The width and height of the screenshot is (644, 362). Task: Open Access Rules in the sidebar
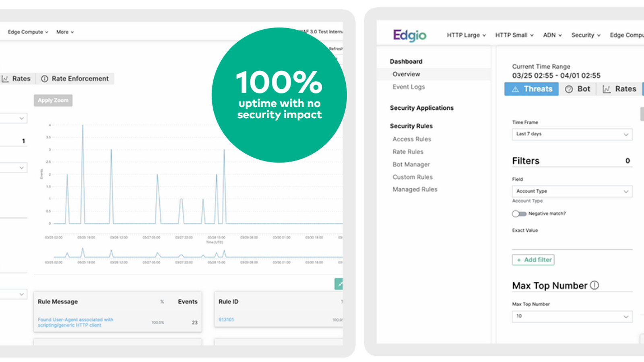(412, 139)
